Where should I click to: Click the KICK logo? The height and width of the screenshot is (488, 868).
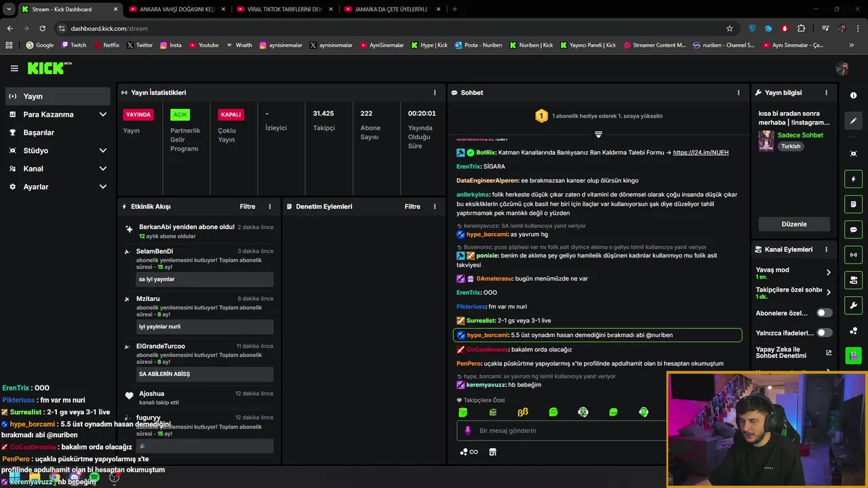click(49, 68)
